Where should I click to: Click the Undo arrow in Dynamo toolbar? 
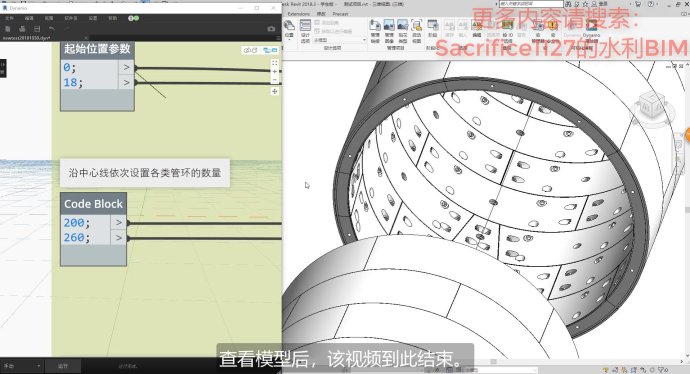pos(51,29)
